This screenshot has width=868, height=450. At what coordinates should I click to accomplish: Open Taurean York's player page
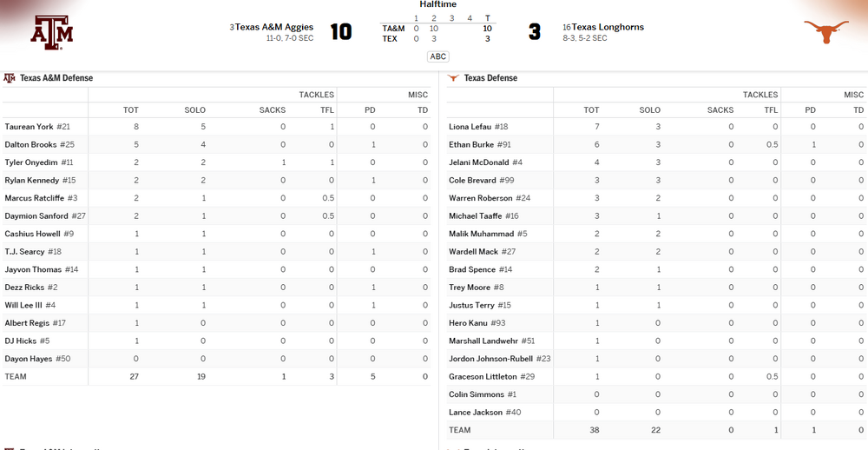point(29,127)
